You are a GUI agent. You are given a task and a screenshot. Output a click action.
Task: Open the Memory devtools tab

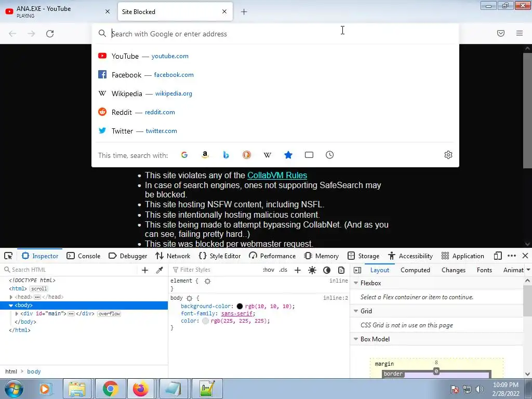(322, 256)
